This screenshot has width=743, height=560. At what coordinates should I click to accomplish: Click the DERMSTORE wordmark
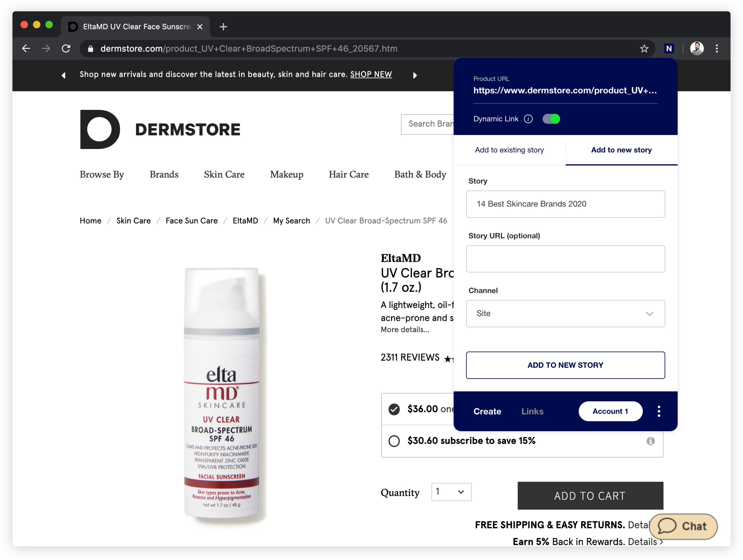(187, 130)
